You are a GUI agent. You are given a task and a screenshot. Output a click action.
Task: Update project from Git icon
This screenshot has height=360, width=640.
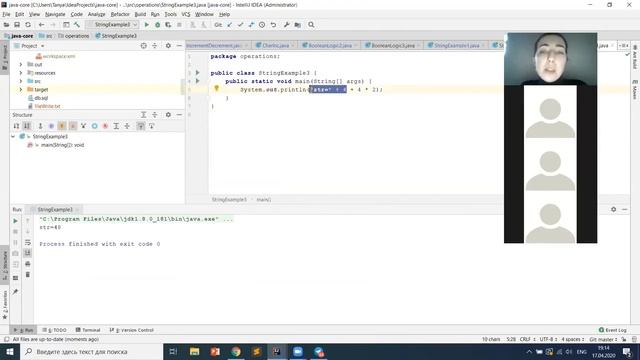229,25
